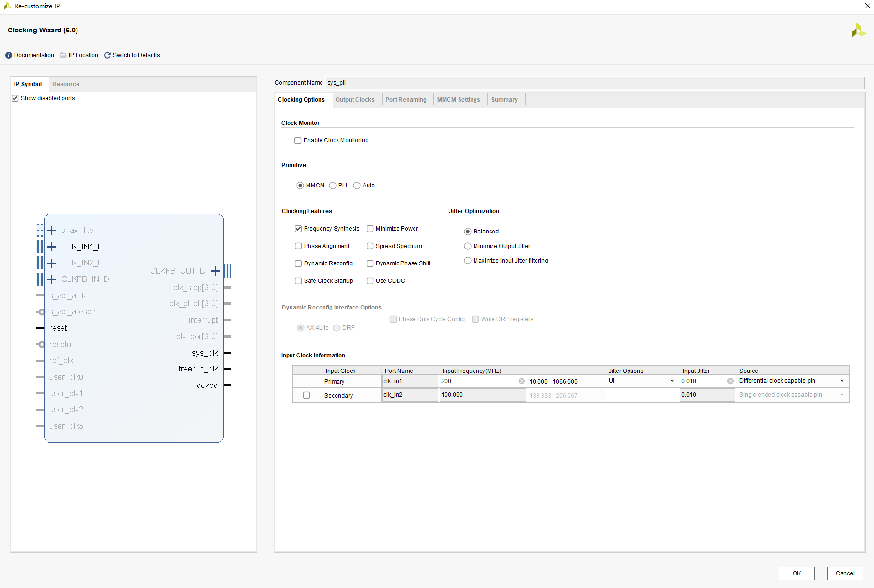
Task: Open the Clocking Options tab
Action: point(301,100)
